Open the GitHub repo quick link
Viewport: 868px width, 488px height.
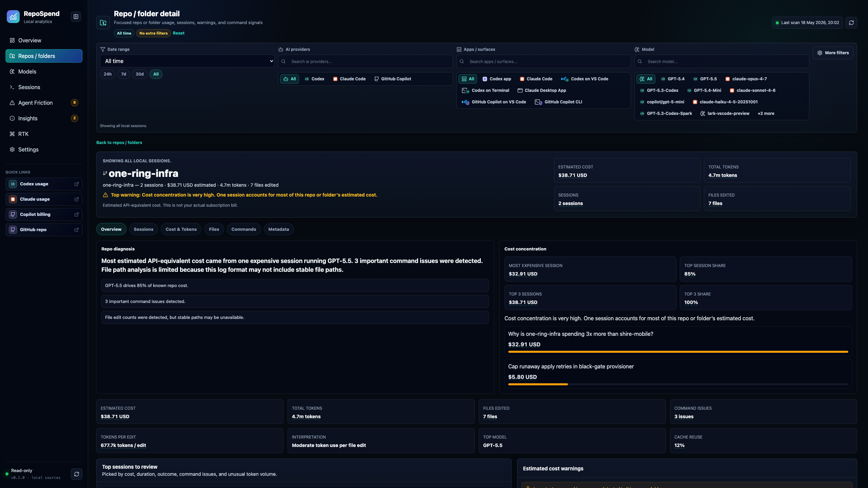click(44, 230)
